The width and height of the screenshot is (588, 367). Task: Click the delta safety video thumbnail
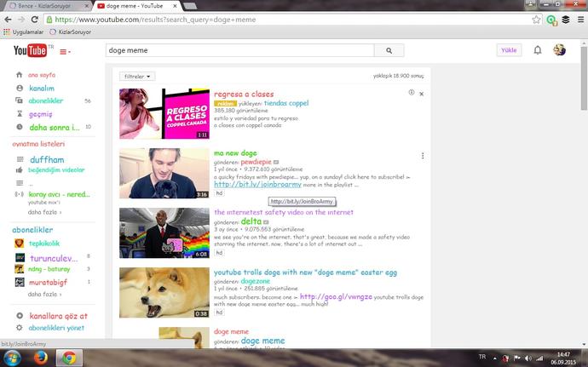(x=164, y=232)
